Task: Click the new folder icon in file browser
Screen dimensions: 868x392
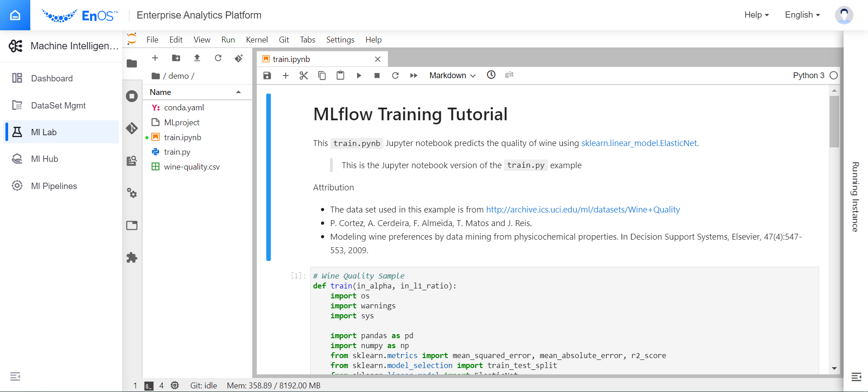Action: pyautogui.click(x=176, y=58)
